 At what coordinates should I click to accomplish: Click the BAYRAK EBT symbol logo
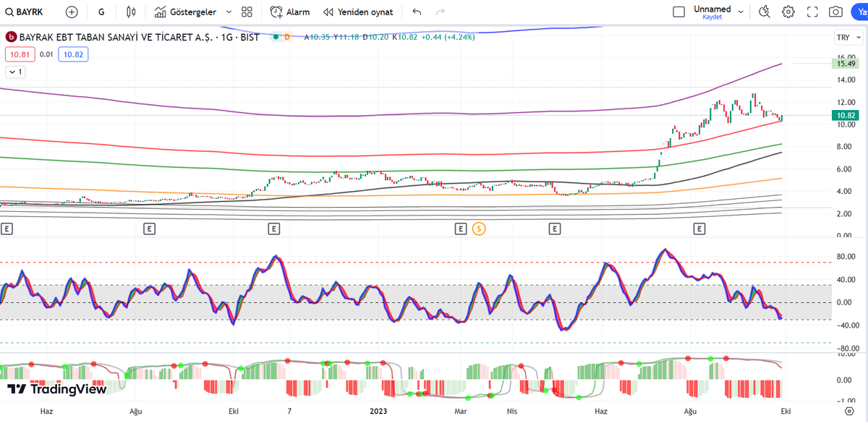tap(11, 37)
